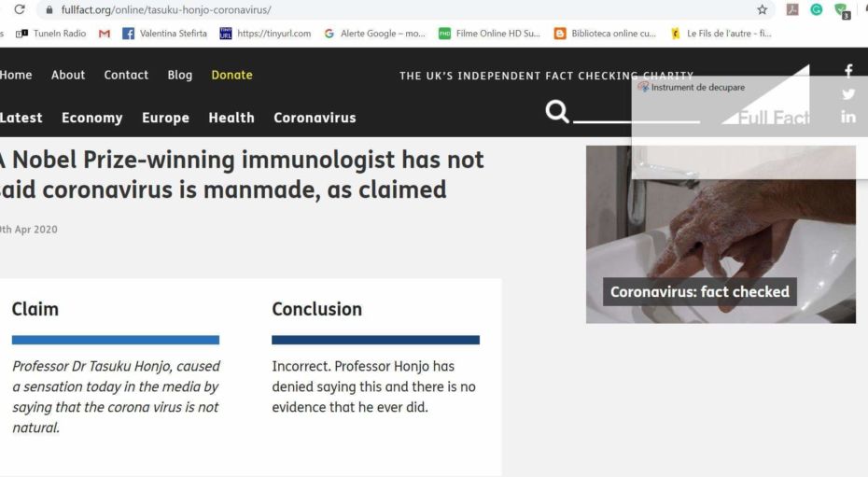Open the Blog page
Viewport: 868px width, 477px height.
[x=180, y=75]
